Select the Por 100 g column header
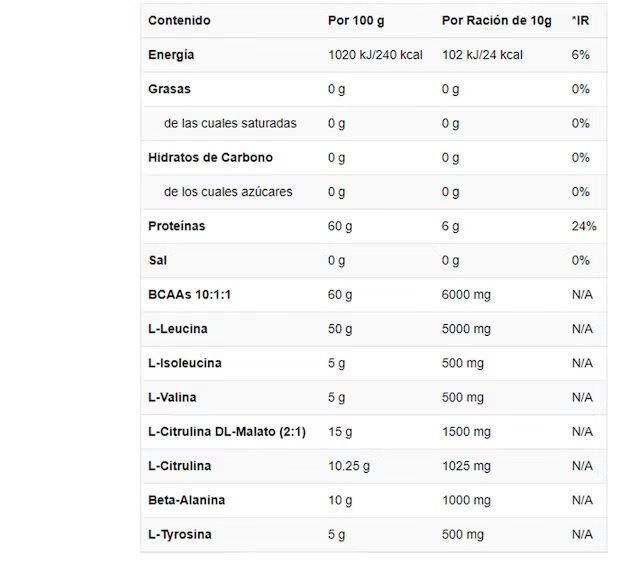Viewport: 619px width, 565px height. point(357,21)
